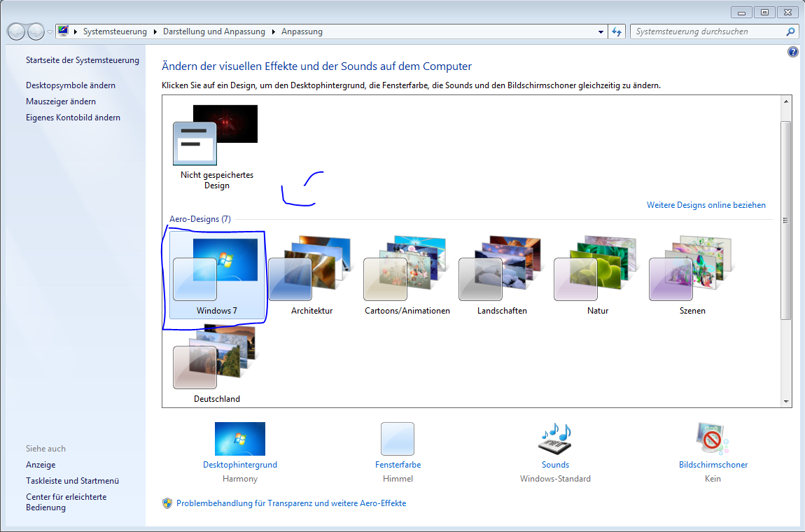805x532 pixels.
Task: Click the refresh button beside address bar
Action: point(617,31)
